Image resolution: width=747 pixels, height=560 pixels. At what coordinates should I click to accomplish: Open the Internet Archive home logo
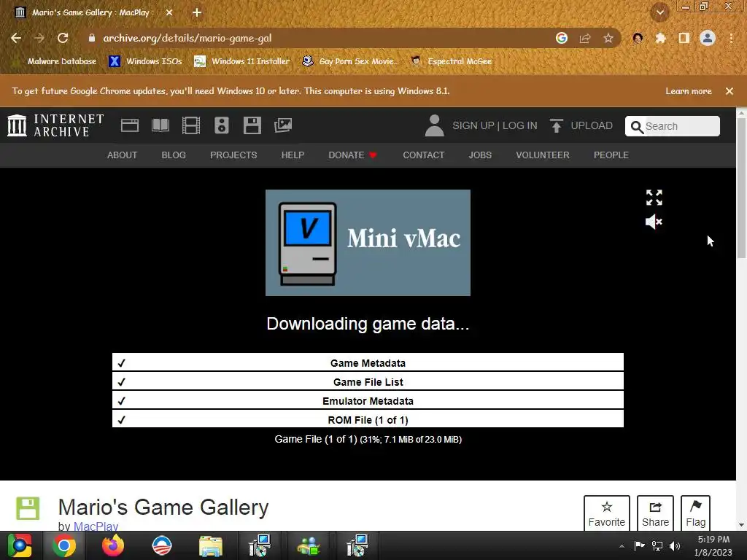(55, 125)
